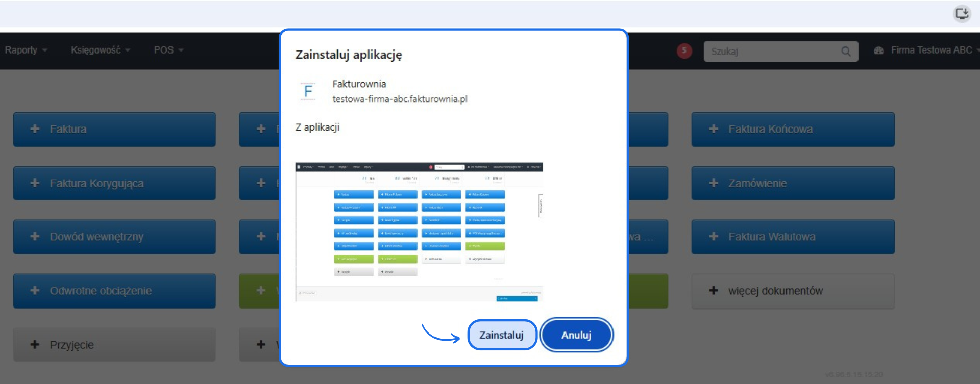Click the plus icon on więcej dokumentów

tap(714, 290)
